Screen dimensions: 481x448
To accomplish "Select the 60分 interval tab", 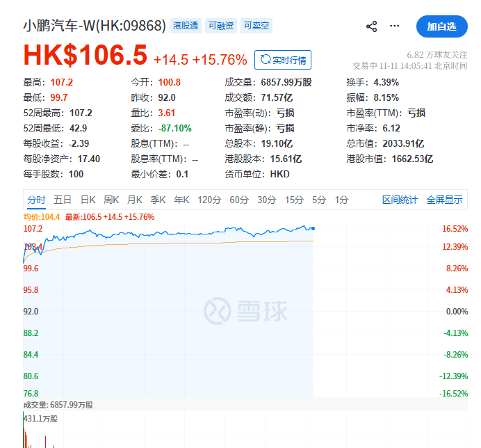I will [x=239, y=200].
